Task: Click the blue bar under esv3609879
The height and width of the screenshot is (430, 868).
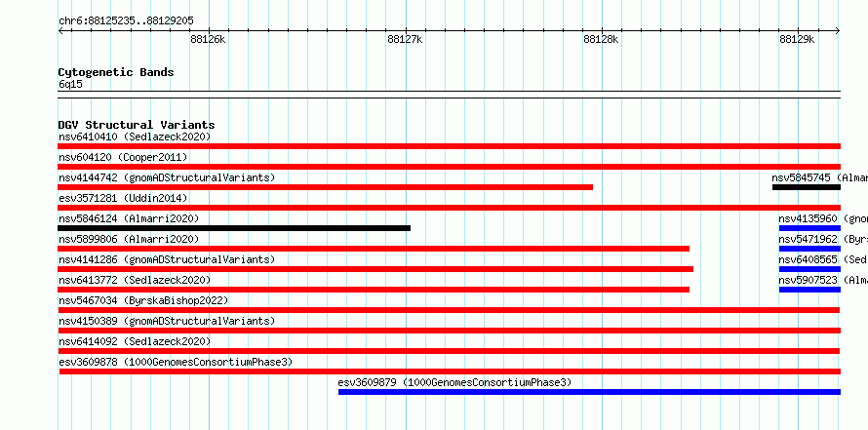Action: click(589, 392)
